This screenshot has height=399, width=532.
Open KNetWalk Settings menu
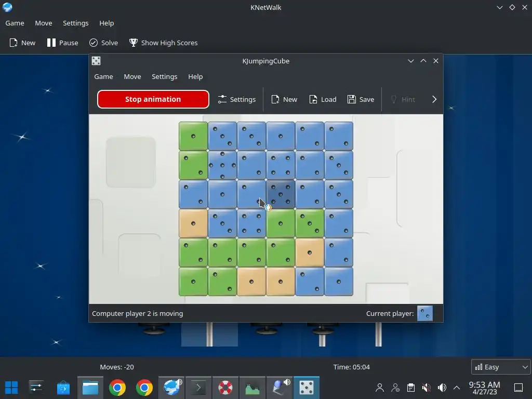pos(76,23)
